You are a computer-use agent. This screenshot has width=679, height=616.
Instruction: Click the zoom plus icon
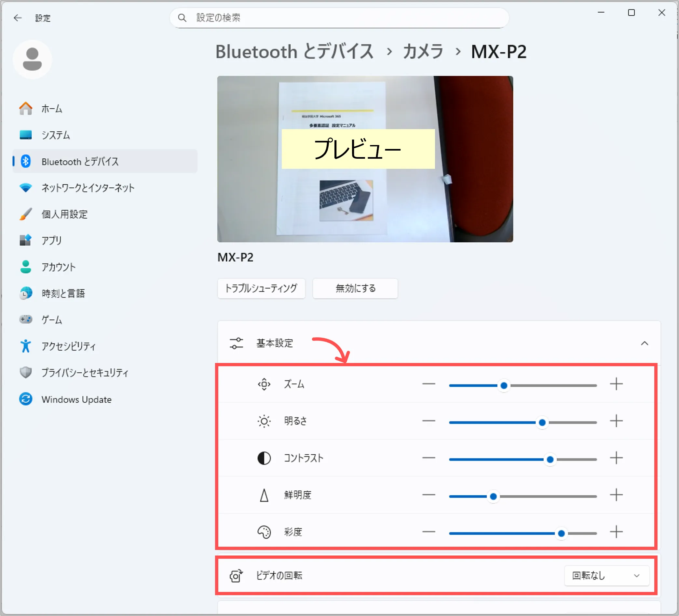click(x=616, y=384)
